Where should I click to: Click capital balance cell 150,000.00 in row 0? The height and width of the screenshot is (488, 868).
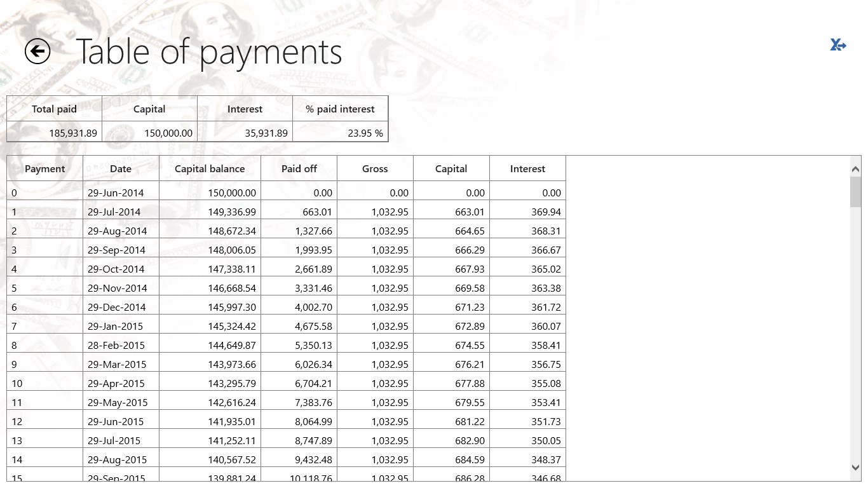point(232,193)
